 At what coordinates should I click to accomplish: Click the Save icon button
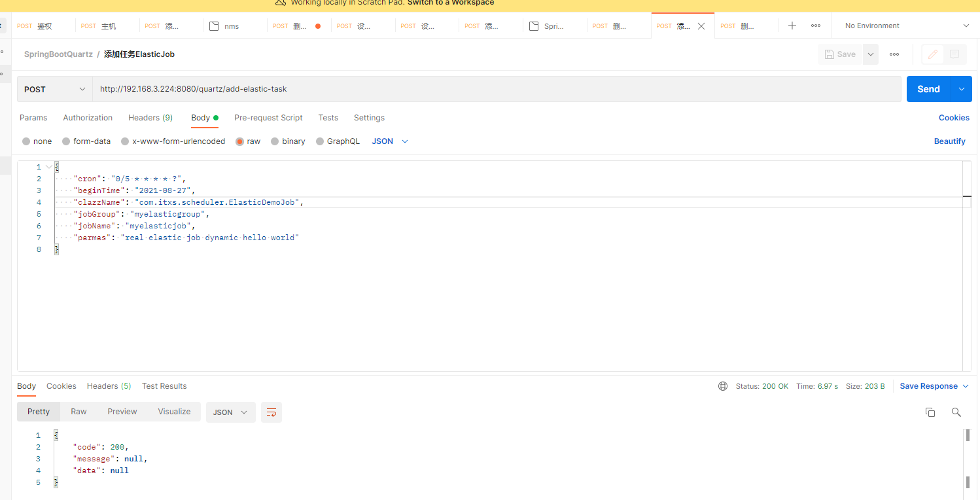[x=840, y=54]
